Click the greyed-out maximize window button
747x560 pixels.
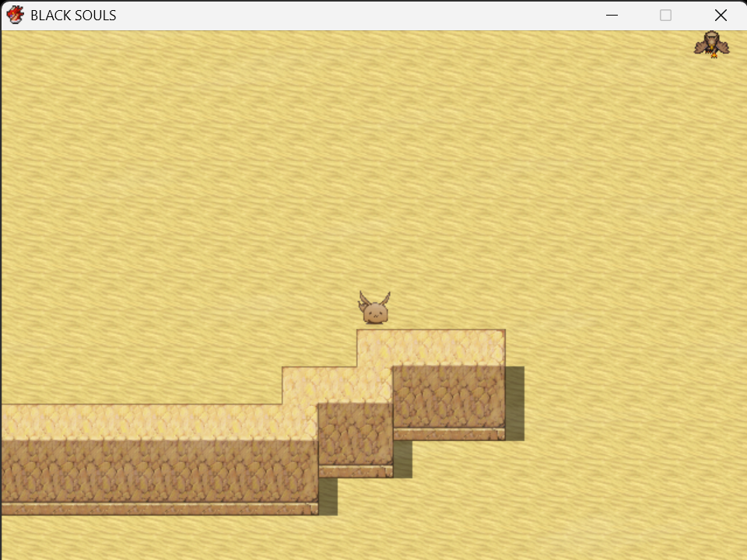665,16
